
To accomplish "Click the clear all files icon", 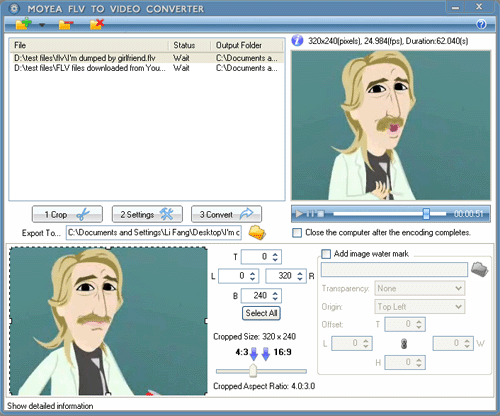I will click(x=97, y=24).
